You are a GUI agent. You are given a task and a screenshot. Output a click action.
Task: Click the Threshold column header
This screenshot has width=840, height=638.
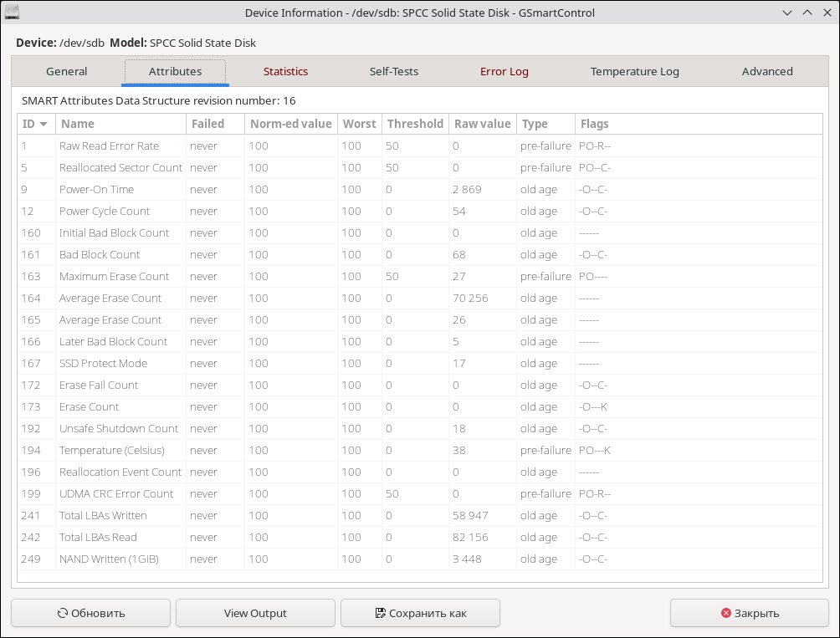point(415,124)
